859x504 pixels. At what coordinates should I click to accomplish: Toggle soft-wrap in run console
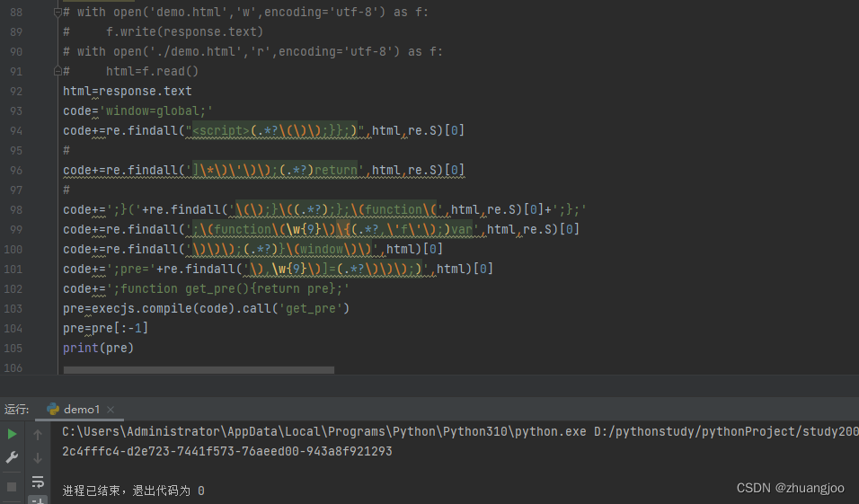(x=37, y=482)
